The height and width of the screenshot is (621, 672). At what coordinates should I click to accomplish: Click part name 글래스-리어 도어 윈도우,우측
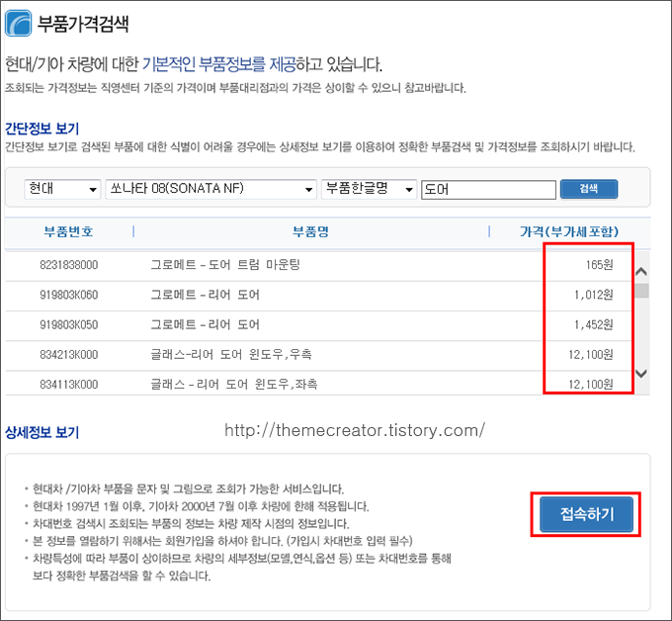coord(231,355)
